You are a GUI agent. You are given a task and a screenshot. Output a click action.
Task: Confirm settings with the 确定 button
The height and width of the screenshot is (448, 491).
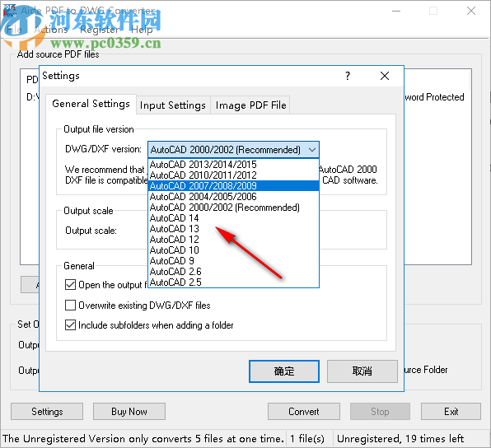coord(284,371)
